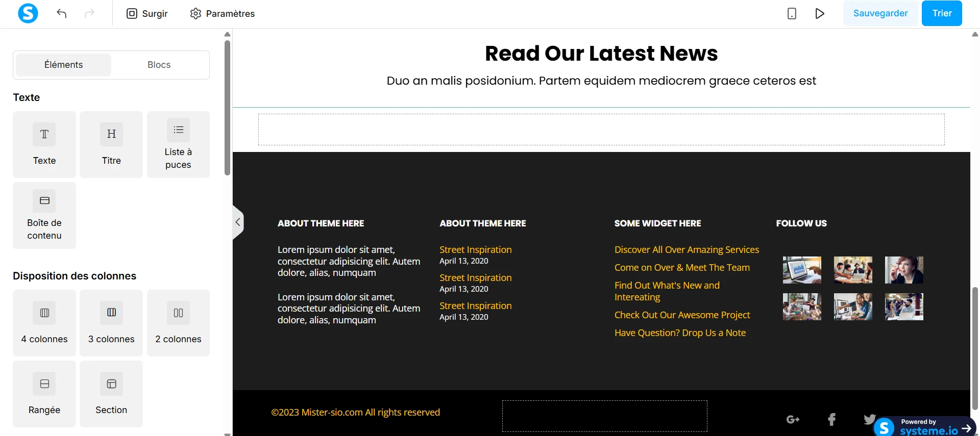Open Discover All Over Amazing Services link

[x=687, y=249]
